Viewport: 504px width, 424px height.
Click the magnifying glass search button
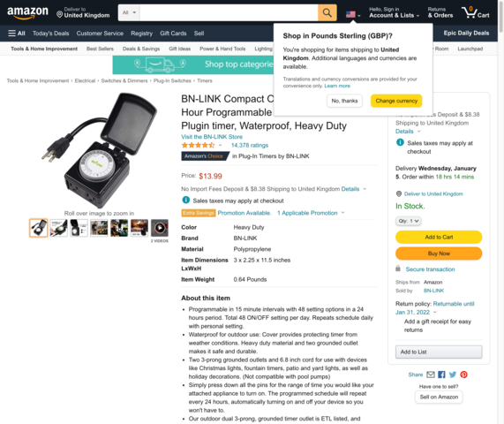point(327,12)
